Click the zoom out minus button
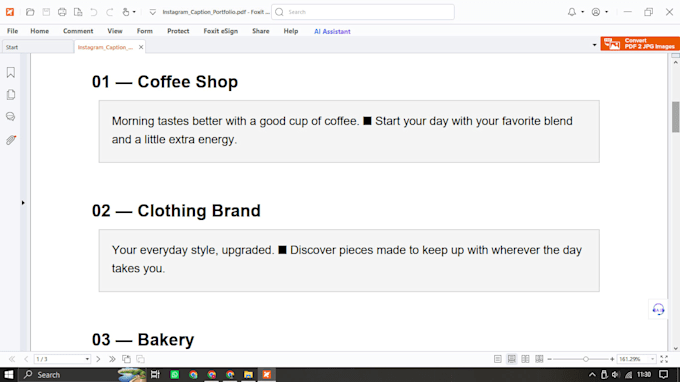680x382 pixels. pyautogui.click(x=549, y=359)
